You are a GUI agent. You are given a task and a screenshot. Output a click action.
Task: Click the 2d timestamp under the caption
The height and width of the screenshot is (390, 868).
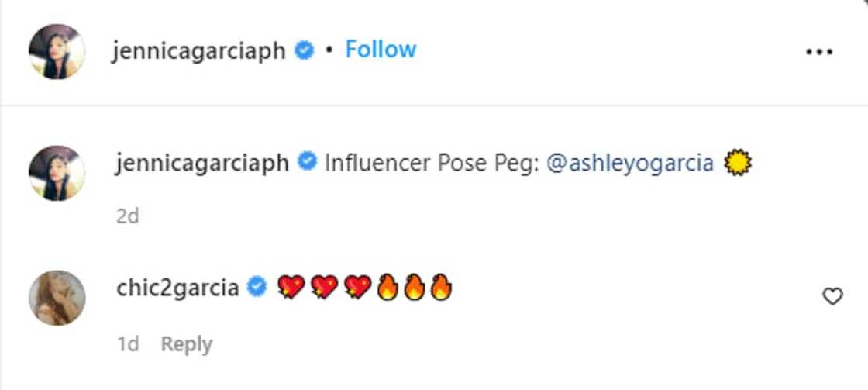[x=127, y=216]
